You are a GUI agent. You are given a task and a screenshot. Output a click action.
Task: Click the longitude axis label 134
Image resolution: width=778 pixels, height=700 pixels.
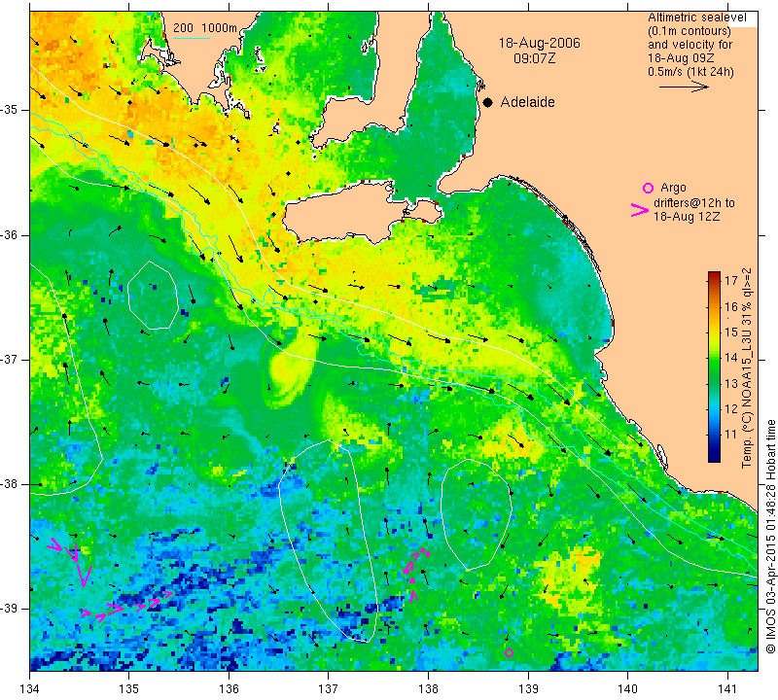pos(30,688)
